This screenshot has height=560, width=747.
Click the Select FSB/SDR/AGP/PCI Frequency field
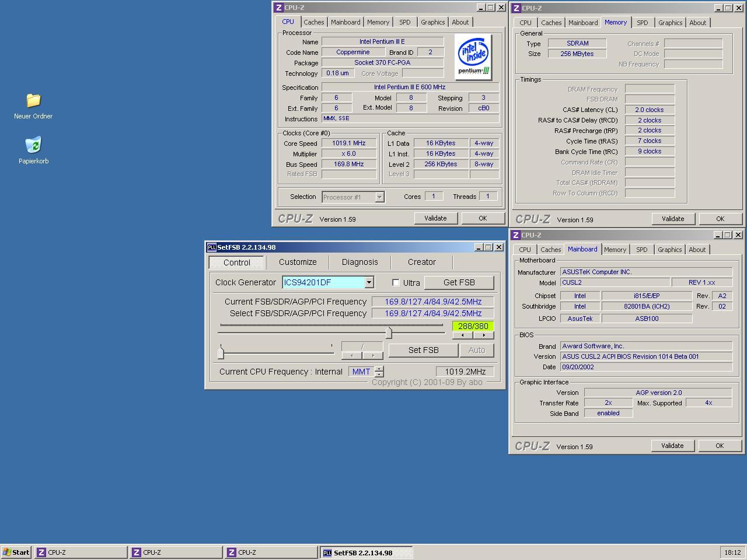pos(433,313)
